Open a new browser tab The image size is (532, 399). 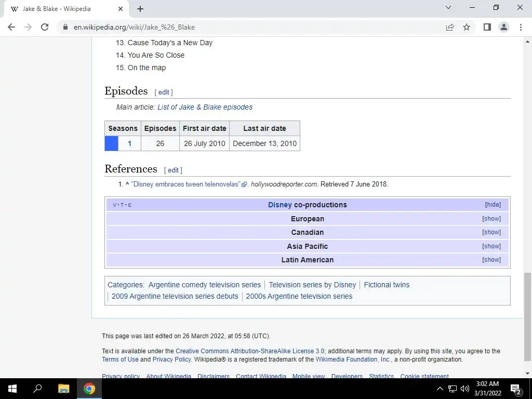pos(140,9)
